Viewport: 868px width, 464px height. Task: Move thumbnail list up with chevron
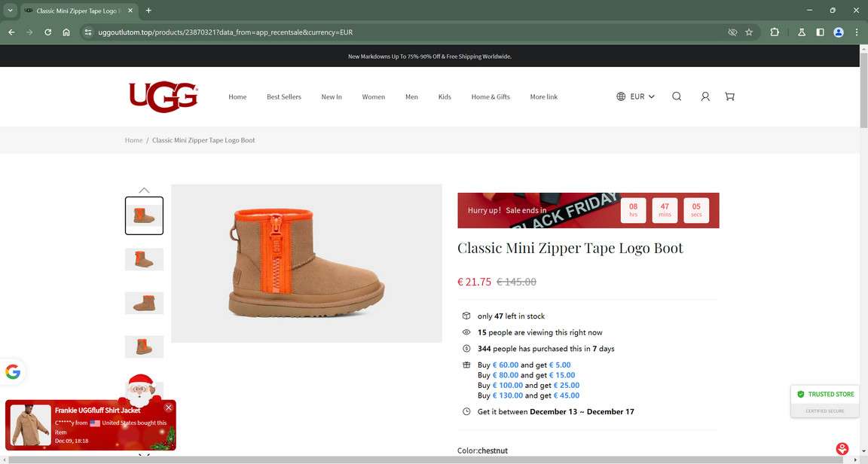[144, 190]
